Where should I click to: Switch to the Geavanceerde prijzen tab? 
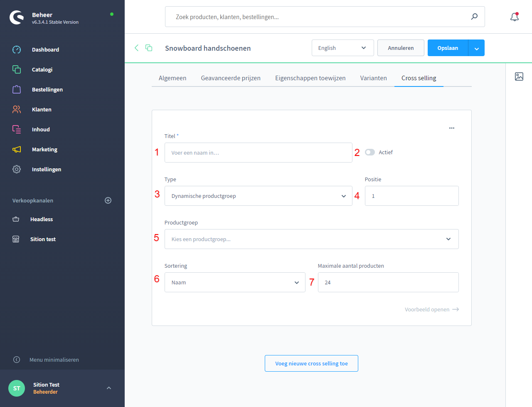click(231, 78)
